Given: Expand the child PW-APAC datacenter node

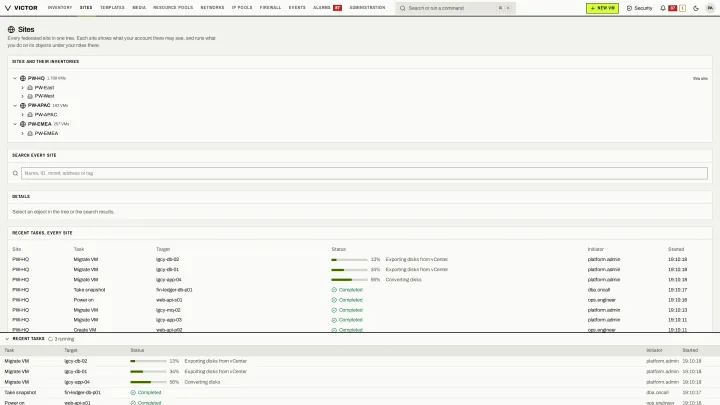Looking at the screenshot, I should [x=22, y=115].
